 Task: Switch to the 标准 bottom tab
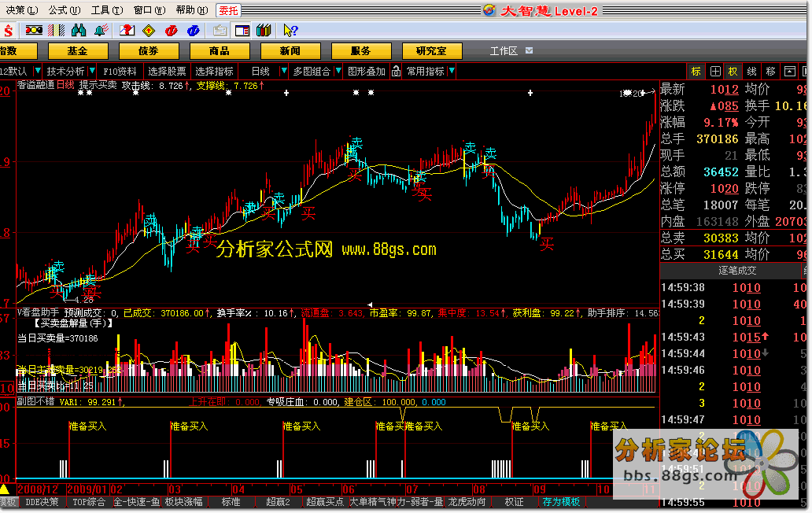point(231,502)
